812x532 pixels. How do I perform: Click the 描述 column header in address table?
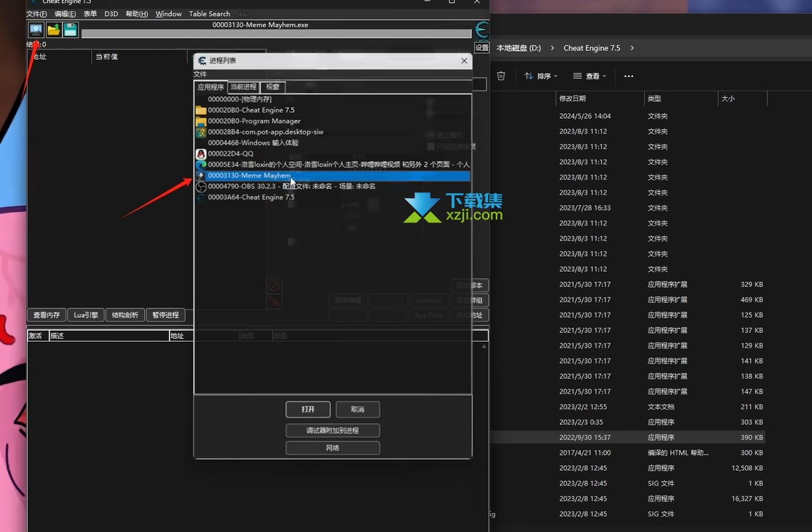pos(109,336)
